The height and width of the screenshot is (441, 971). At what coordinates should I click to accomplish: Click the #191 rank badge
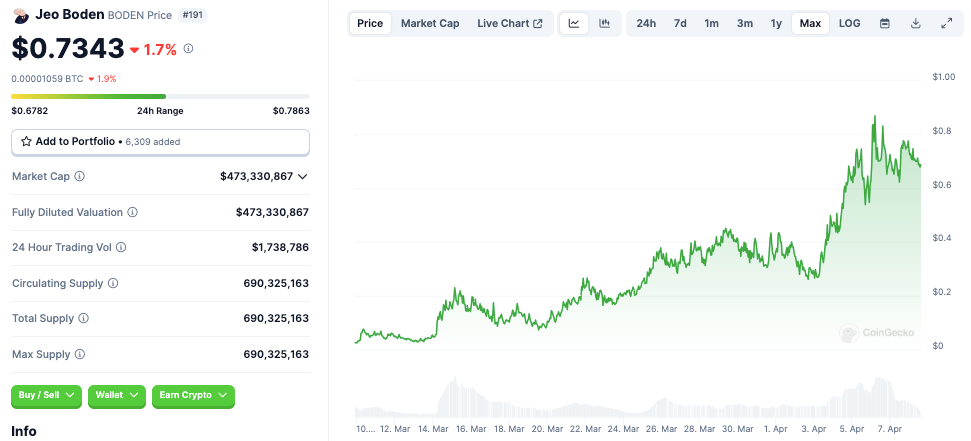click(193, 15)
